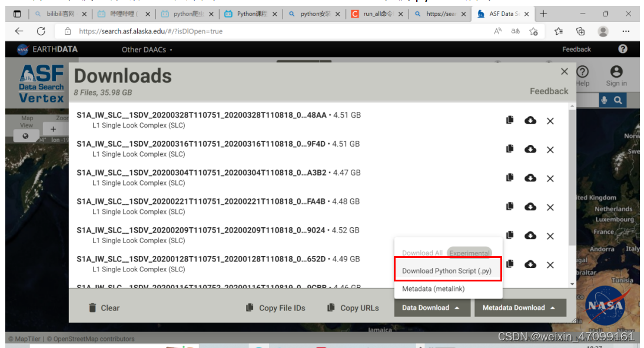Switch map view using the globe icon
644x348 pixels.
tap(25, 136)
